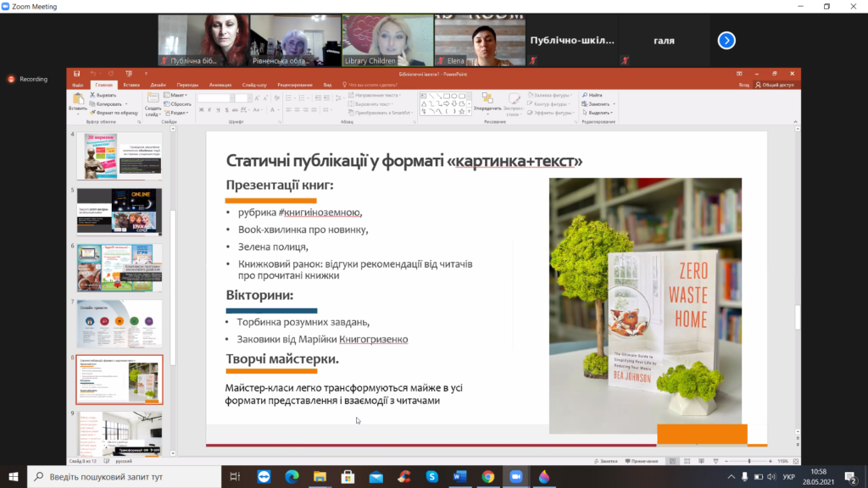The height and width of the screenshot is (488, 868).
Task: Adjust the zoom slider in status bar
Action: (x=748, y=461)
